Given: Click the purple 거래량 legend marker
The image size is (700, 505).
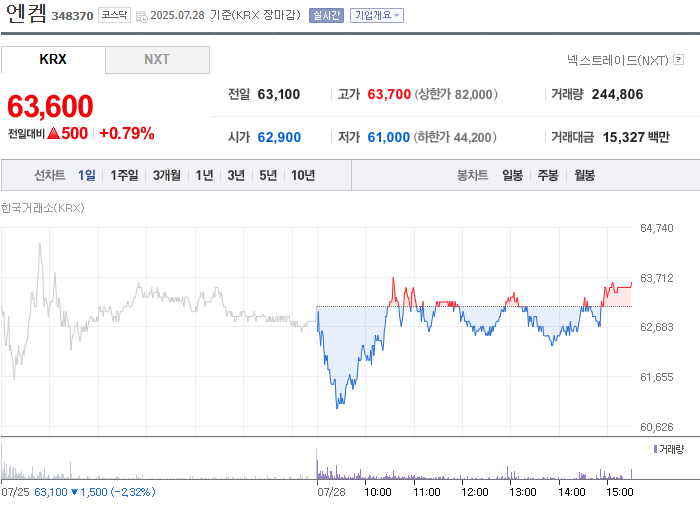Looking at the screenshot, I should click(x=655, y=449).
